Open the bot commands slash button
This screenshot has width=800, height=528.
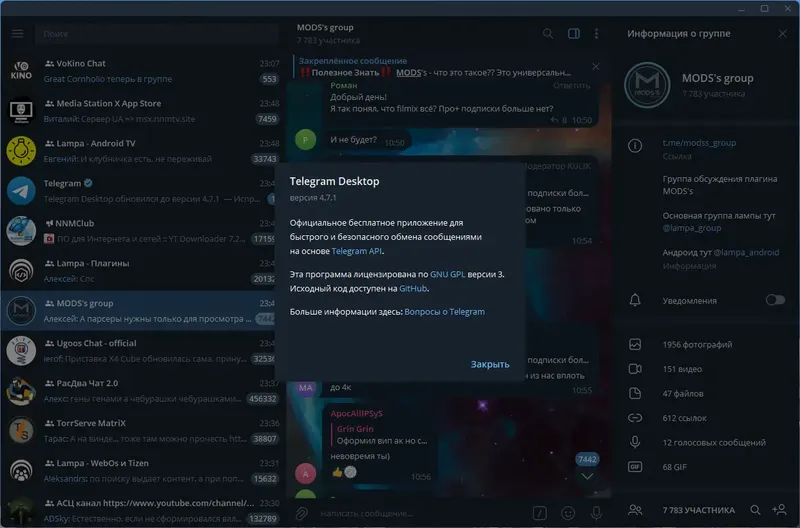click(x=539, y=513)
